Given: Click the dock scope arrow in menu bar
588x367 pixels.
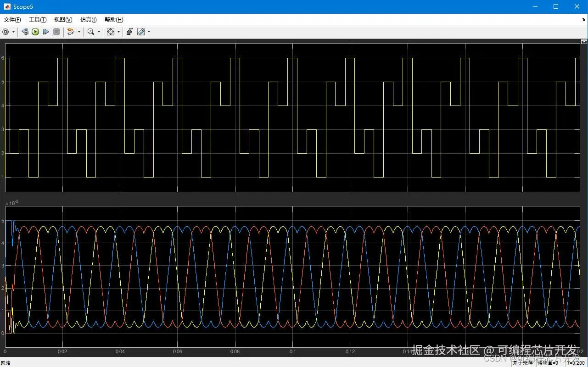Looking at the screenshot, I should [x=583, y=20].
